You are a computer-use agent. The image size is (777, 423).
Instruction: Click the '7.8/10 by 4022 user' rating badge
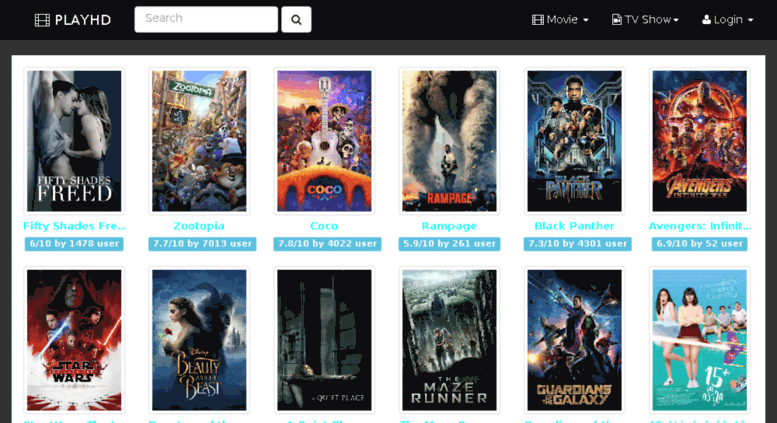[327, 244]
